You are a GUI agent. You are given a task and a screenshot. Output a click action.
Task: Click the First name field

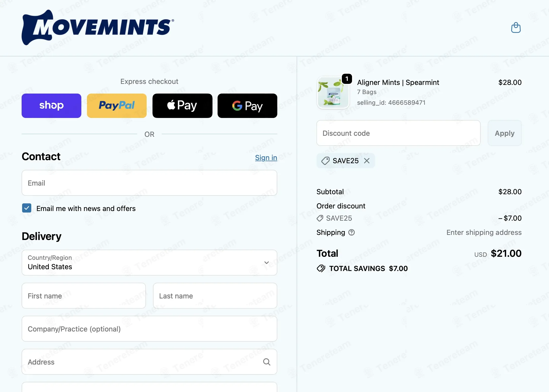click(84, 296)
